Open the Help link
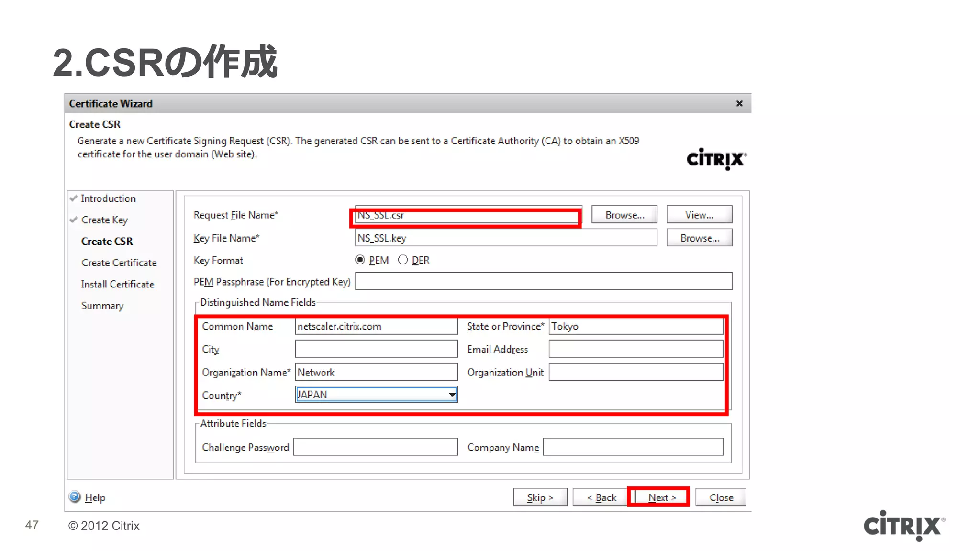Viewport: 980px width, 551px height. click(x=95, y=497)
